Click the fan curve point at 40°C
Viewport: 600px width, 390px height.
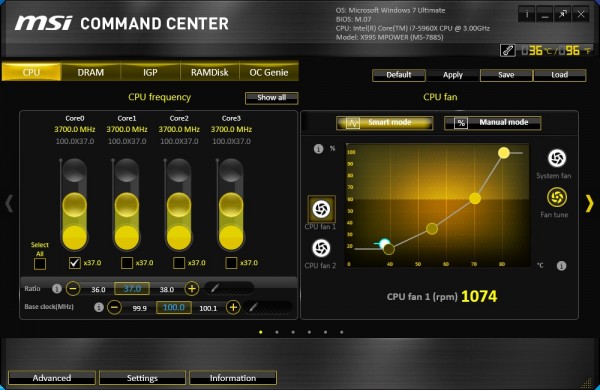click(x=389, y=249)
